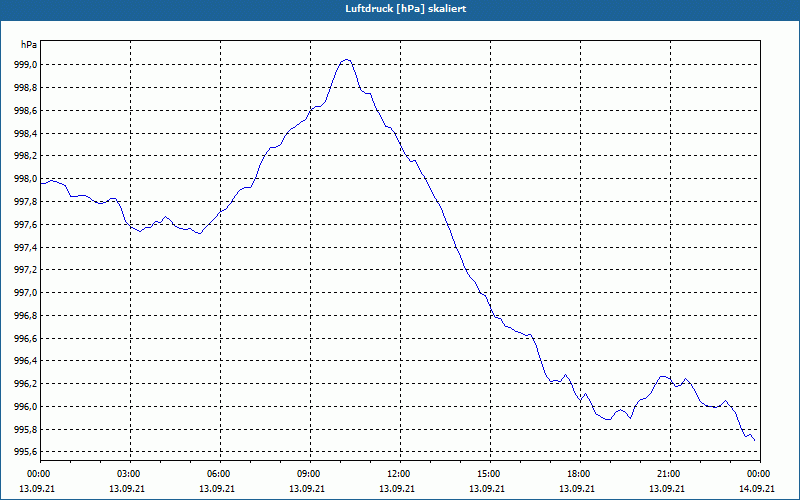The image size is (800, 500).
Task: Click the 998,4 y-axis value
Action: pos(24,134)
